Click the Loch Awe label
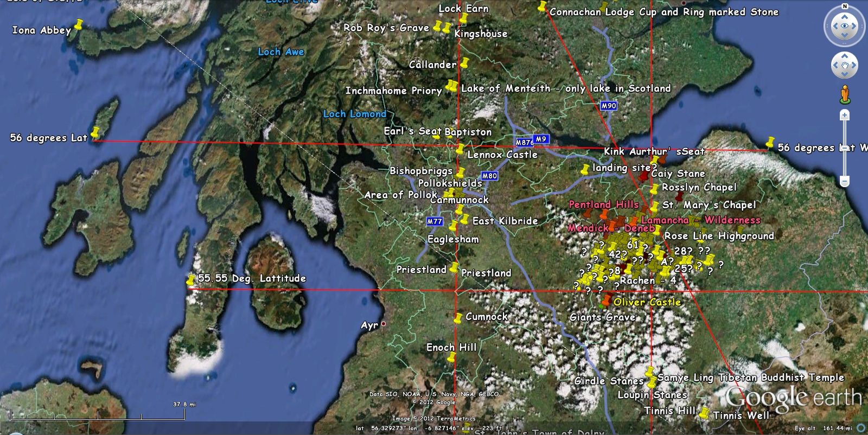The width and height of the screenshot is (868, 435). point(281,52)
